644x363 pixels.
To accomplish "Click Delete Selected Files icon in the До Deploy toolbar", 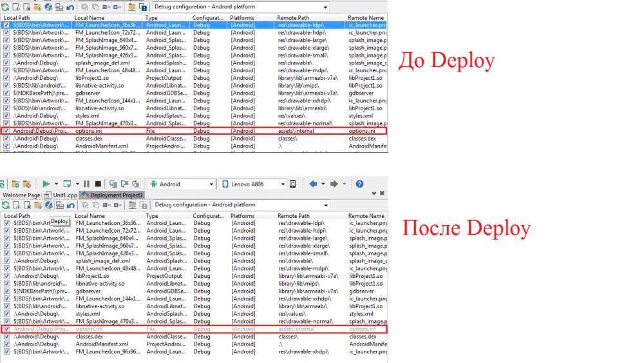I will point(26,7).
